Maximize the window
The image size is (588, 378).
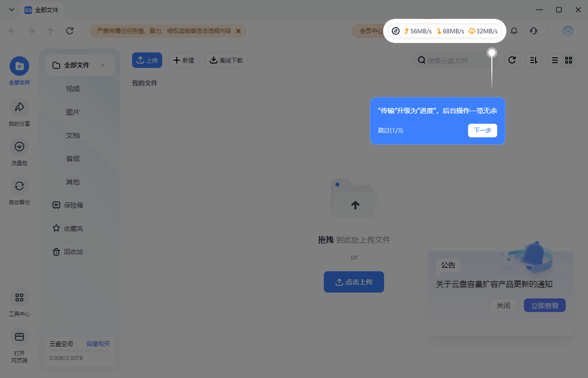pos(559,10)
